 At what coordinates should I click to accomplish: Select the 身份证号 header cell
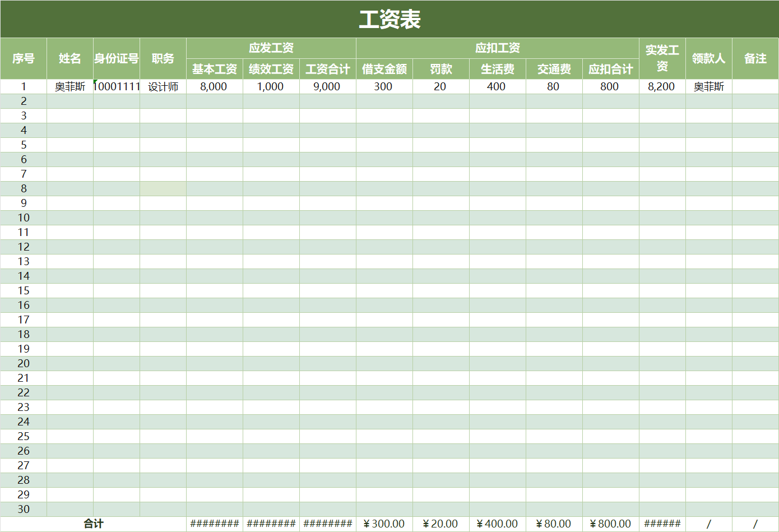click(x=116, y=58)
